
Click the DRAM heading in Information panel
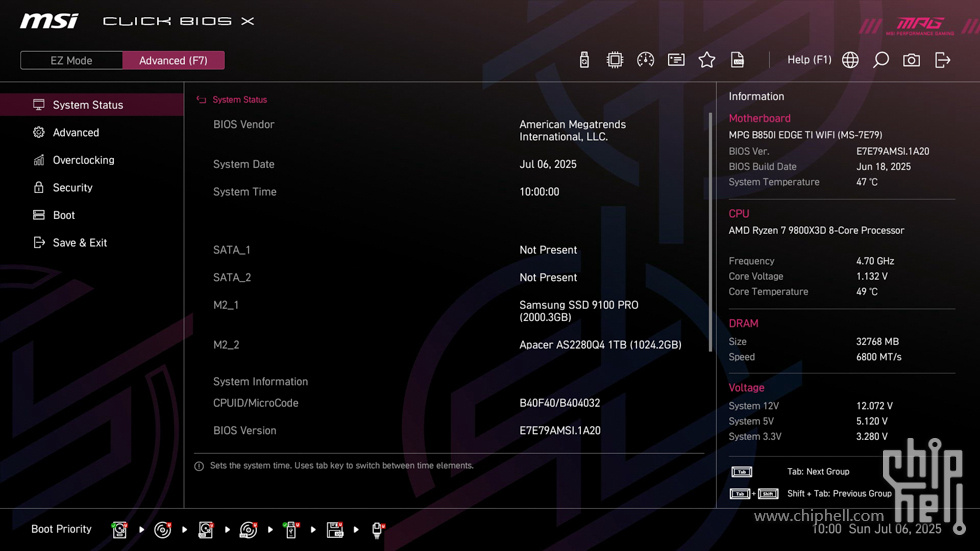(743, 323)
